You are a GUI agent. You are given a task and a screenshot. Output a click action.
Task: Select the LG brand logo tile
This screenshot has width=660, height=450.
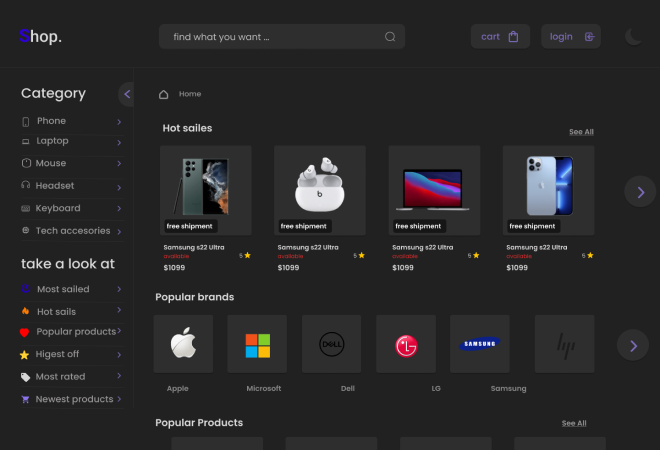[406, 343]
